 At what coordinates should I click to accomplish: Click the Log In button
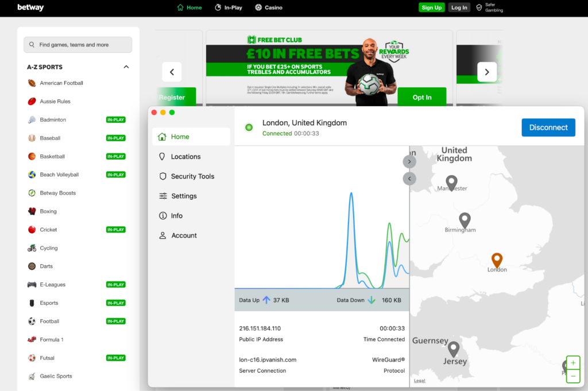coord(459,7)
